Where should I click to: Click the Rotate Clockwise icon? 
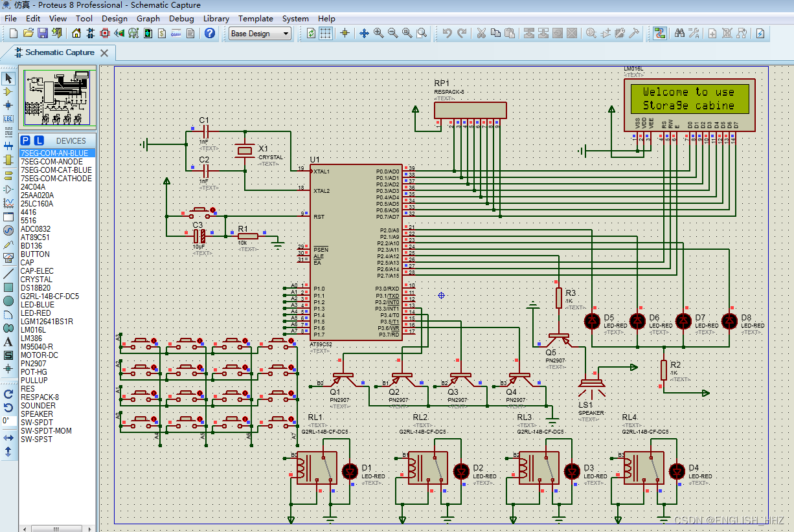coord(8,393)
